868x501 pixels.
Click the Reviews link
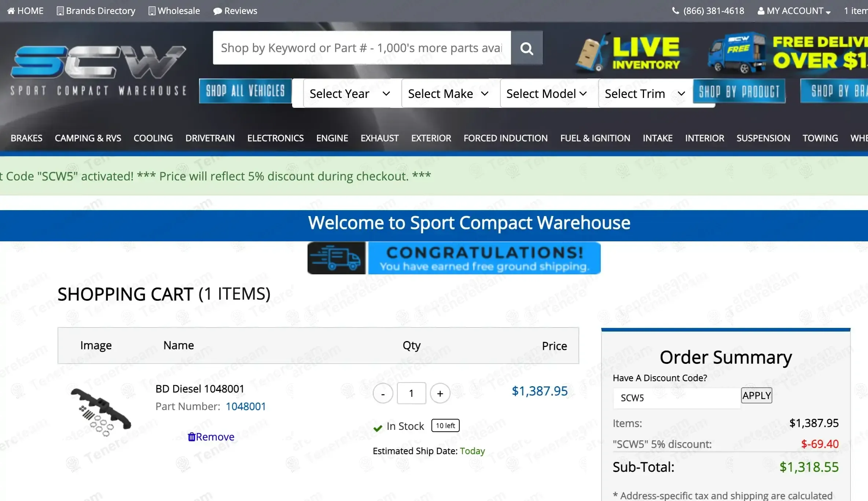235,11
